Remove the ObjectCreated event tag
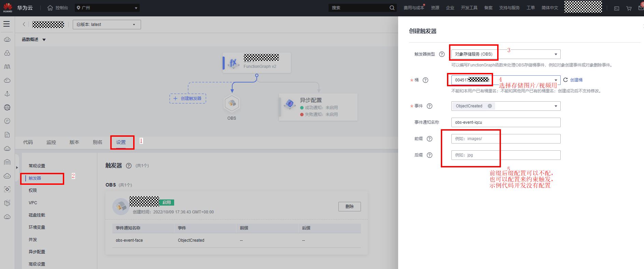Screen dimensions: 644x269 (490, 106)
